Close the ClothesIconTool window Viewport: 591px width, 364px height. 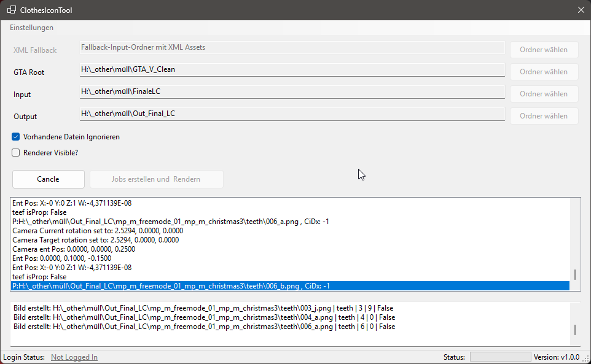click(x=581, y=10)
